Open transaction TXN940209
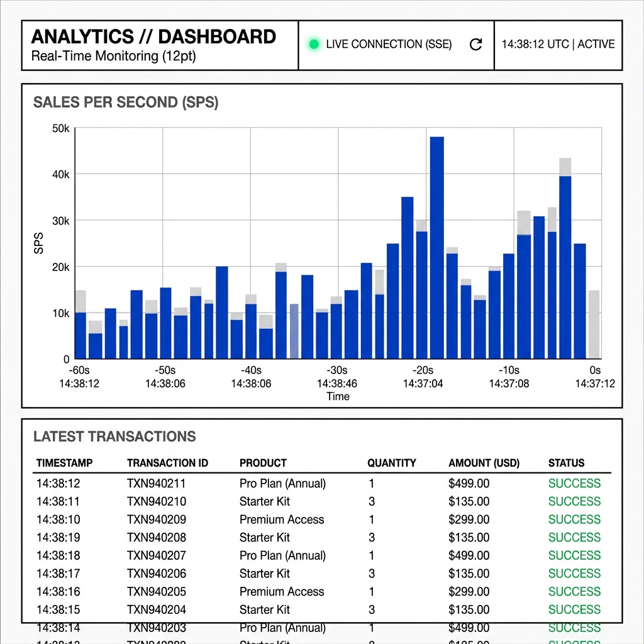Screen dimensions: 644x644 [156, 519]
